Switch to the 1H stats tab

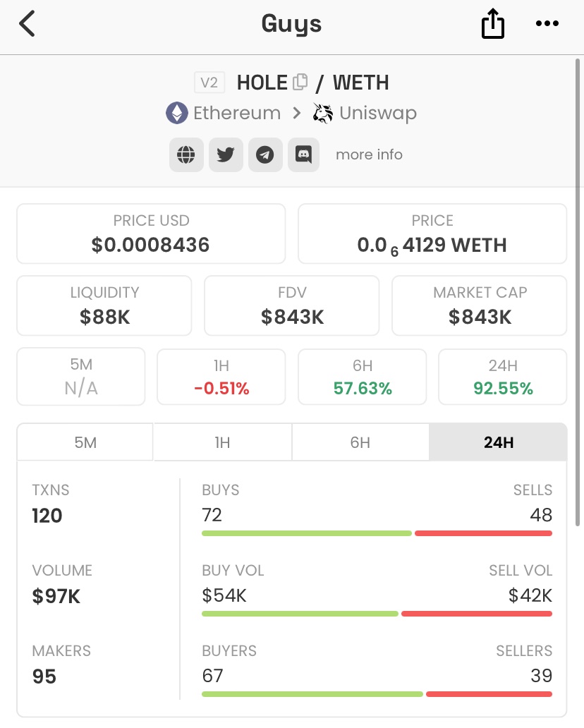[222, 442]
